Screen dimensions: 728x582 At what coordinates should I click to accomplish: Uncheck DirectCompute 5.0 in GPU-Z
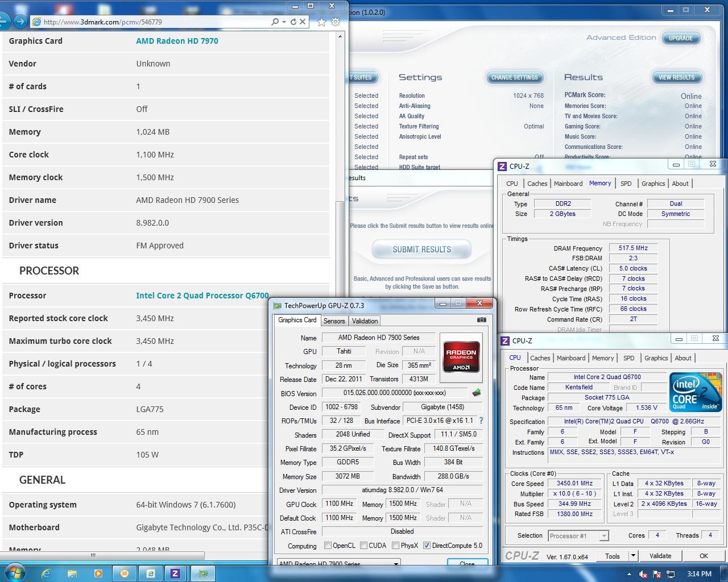pyautogui.click(x=427, y=546)
